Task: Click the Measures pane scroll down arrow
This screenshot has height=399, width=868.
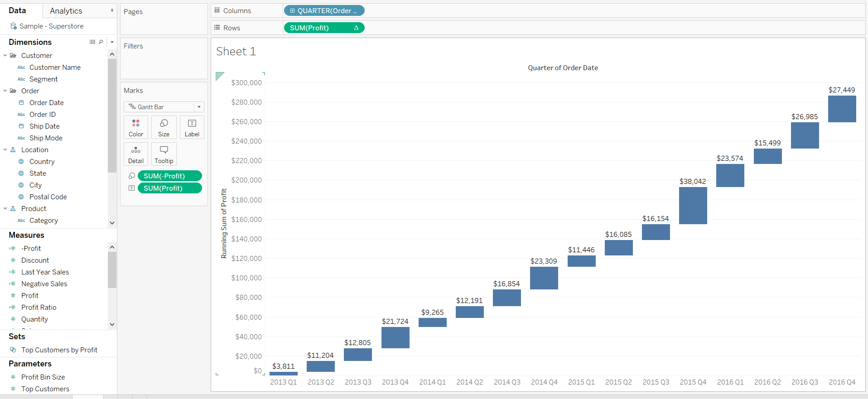Action: [112, 324]
